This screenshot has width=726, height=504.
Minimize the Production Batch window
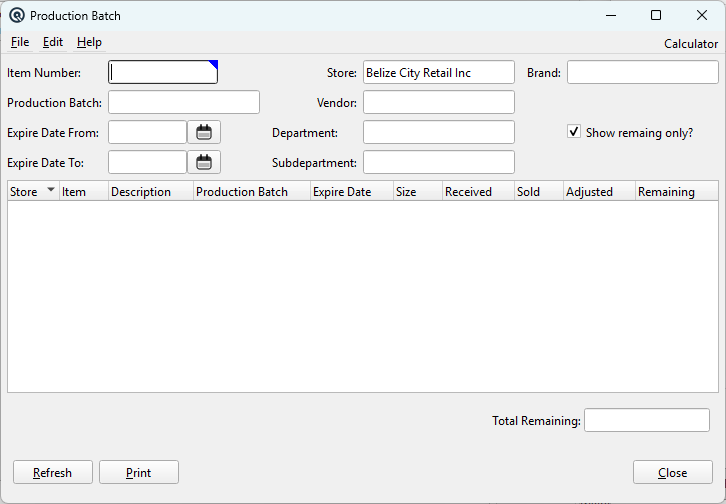click(611, 15)
